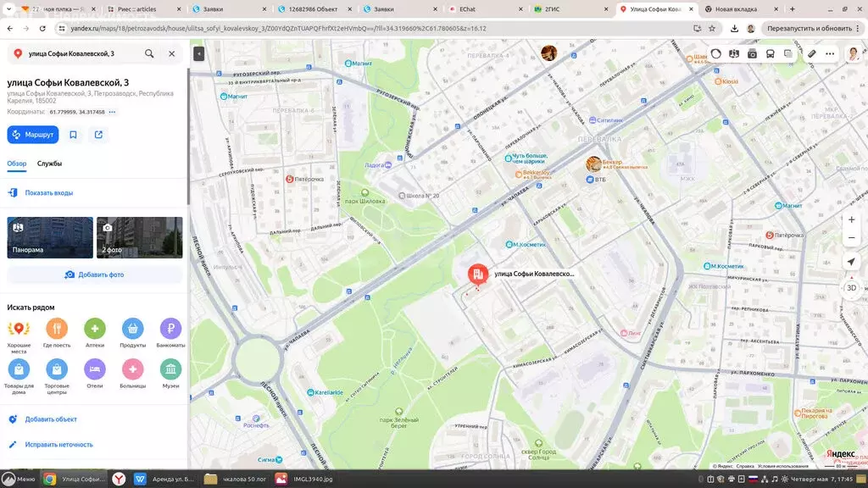Select Банкоматы nearby icon
Viewport: 868px width, 488px height.
170,329
